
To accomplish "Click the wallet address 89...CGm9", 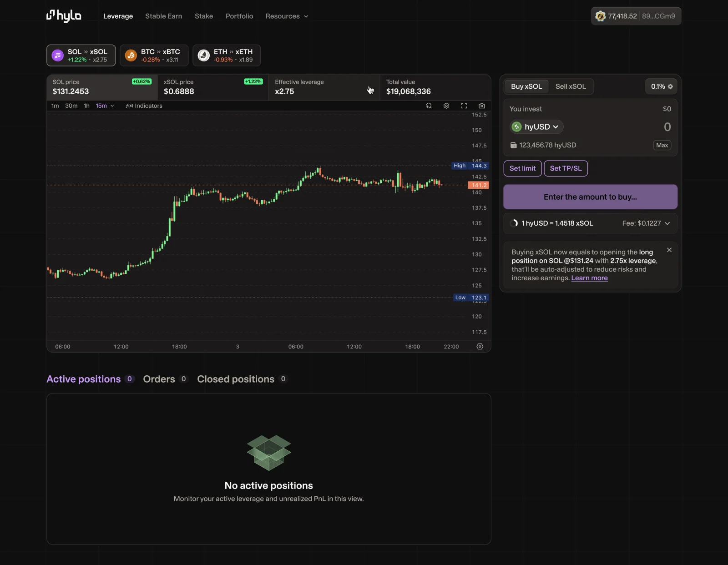I will pyautogui.click(x=658, y=16).
